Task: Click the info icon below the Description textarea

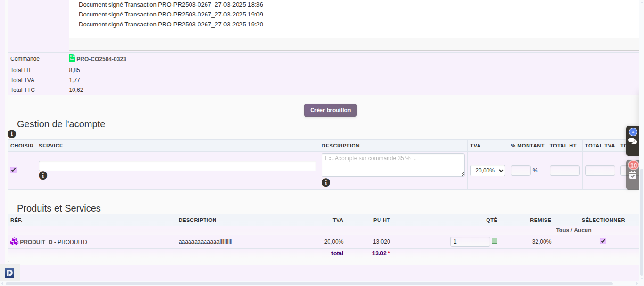Action: (x=326, y=182)
